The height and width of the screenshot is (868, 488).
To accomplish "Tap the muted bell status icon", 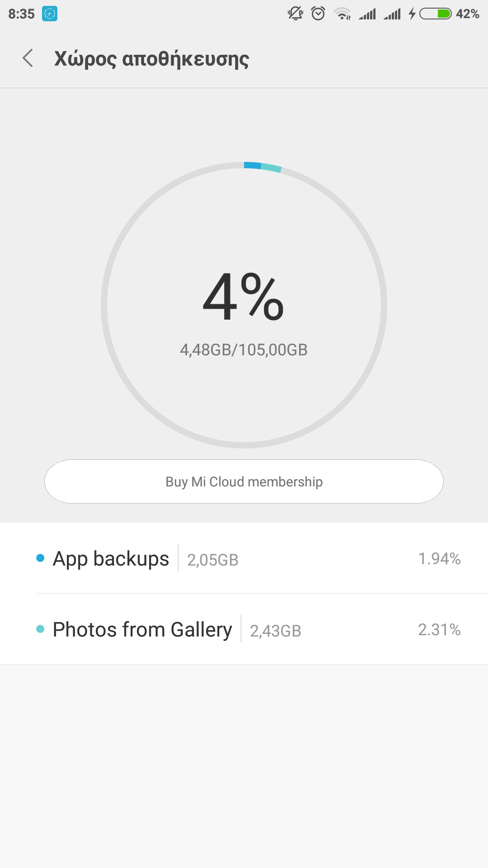I will click(x=296, y=14).
